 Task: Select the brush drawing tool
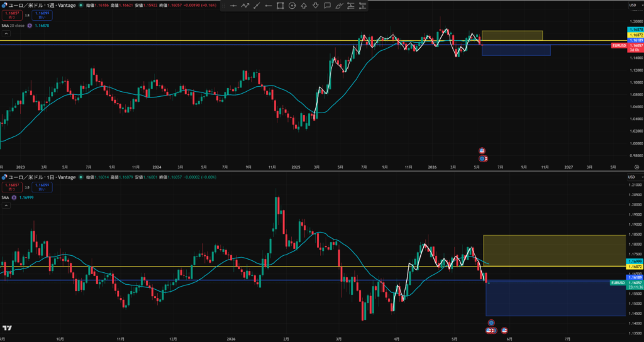click(x=339, y=6)
